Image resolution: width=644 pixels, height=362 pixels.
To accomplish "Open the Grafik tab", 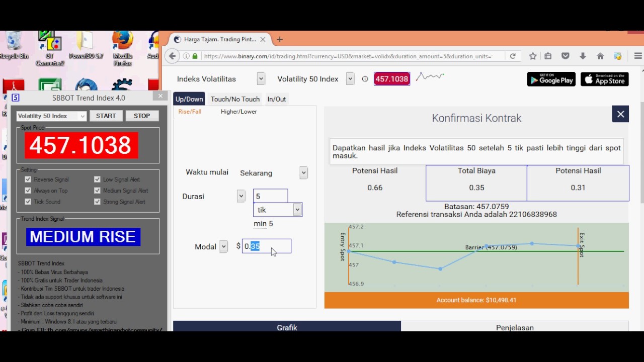I will (x=287, y=327).
